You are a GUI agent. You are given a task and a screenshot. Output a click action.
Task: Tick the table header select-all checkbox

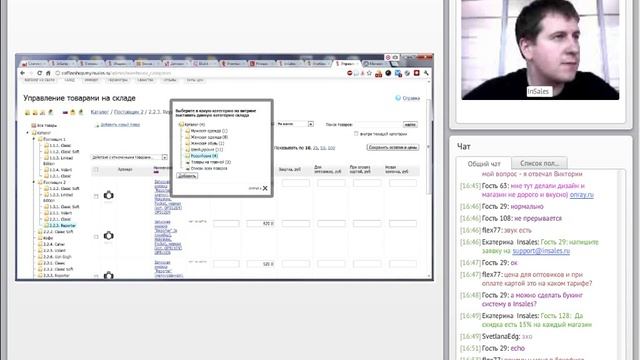coord(96,169)
